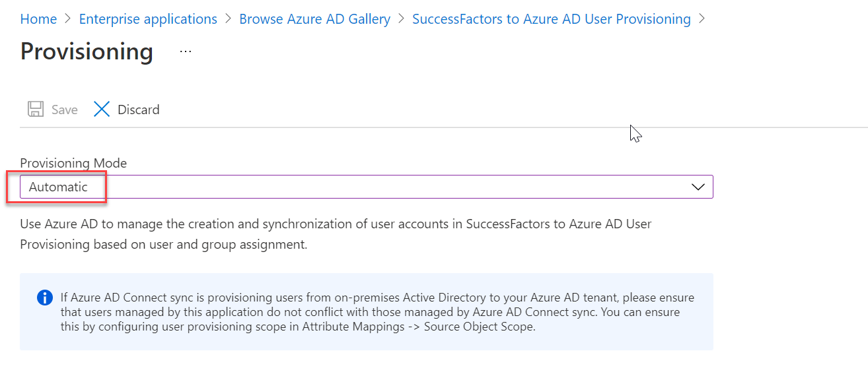Open the Provisioning Mode dropdown arrow

(698, 187)
